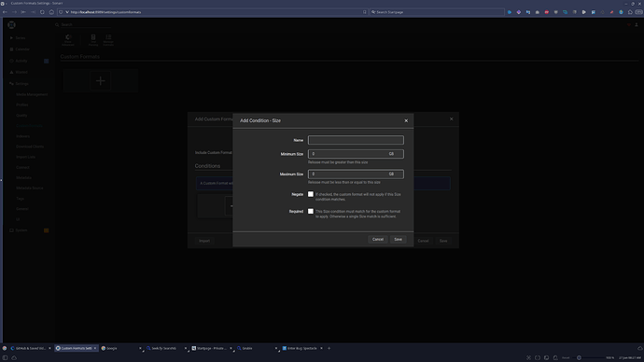Click the Search Startpage field
This screenshot has height=362, width=644.
(437, 12)
